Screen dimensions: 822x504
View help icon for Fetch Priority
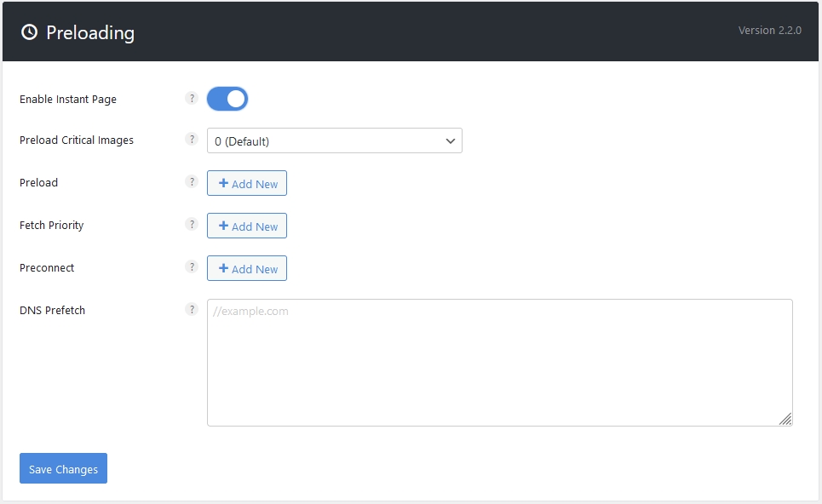click(192, 224)
